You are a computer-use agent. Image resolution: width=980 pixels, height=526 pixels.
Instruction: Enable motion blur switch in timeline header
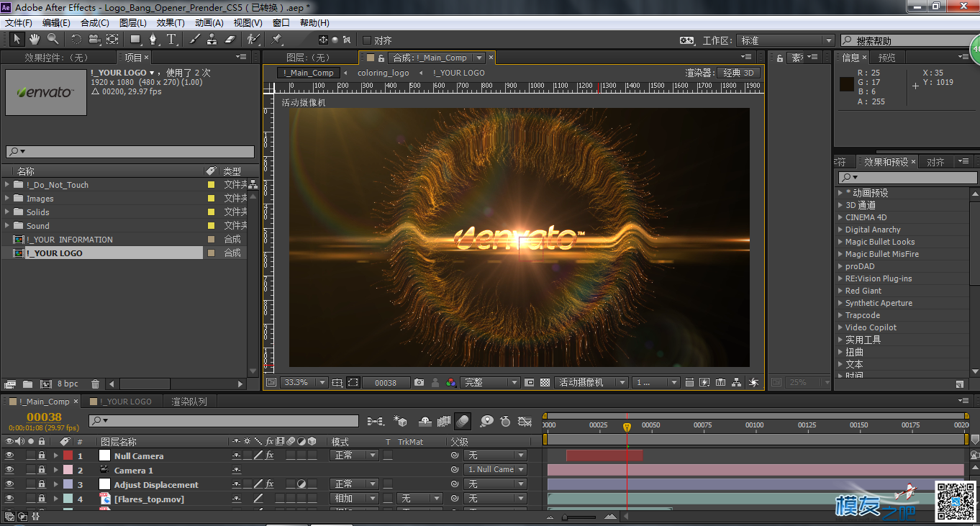(x=463, y=421)
